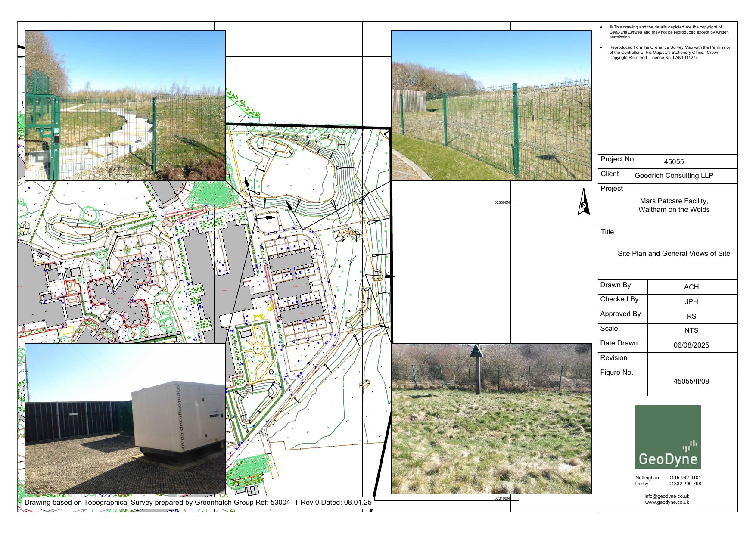The image size is (756, 534).
Task: Click the north arrow compass symbol
Action: click(x=584, y=202)
